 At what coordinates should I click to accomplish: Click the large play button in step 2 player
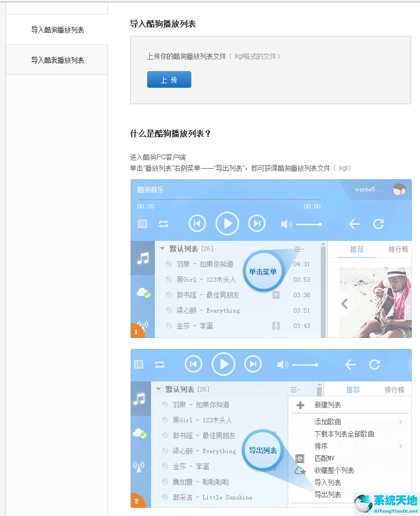(x=223, y=364)
